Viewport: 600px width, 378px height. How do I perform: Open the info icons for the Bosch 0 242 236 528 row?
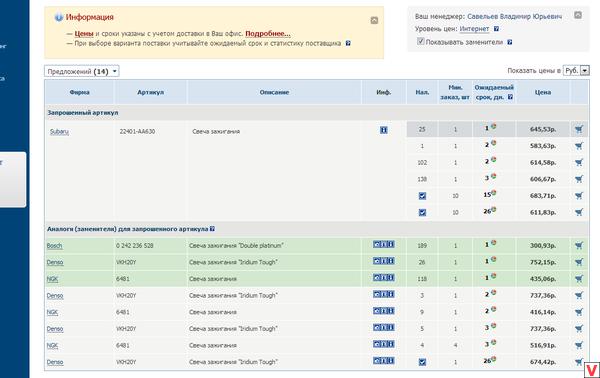coord(383,244)
